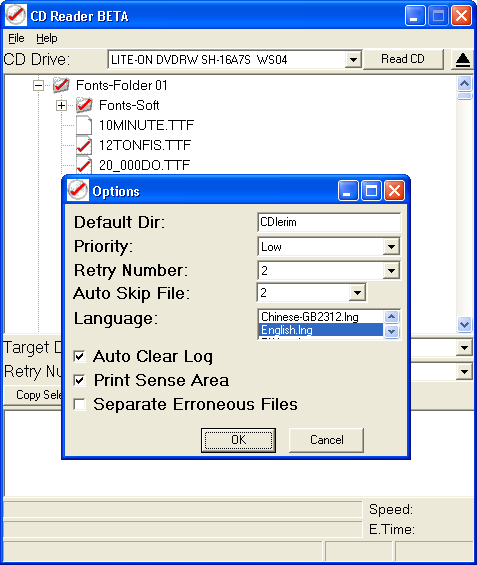Select the 12TONFIS.TTF file name

pyautogui.click(x=145, y=146)
